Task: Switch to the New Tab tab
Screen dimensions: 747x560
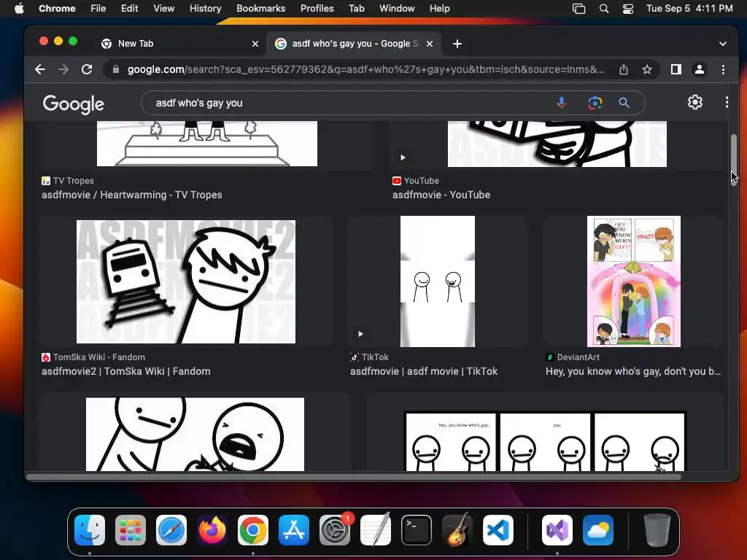Action: tap(179, 44)
